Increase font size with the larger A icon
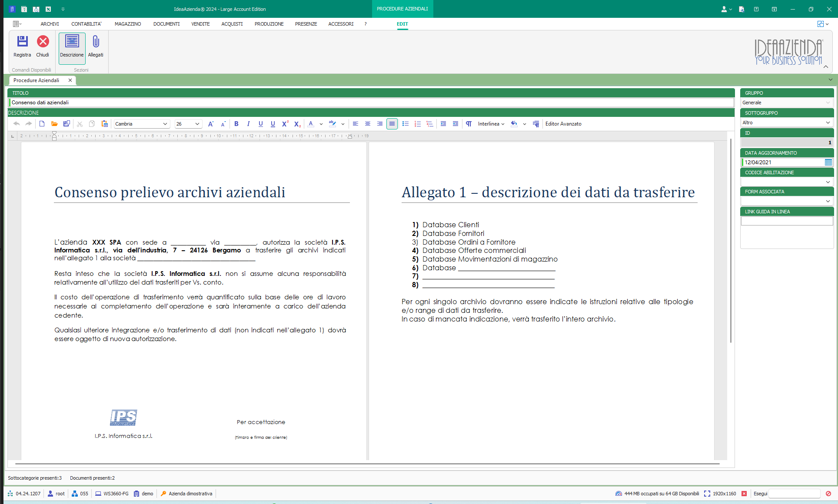 tap(211, 124)
